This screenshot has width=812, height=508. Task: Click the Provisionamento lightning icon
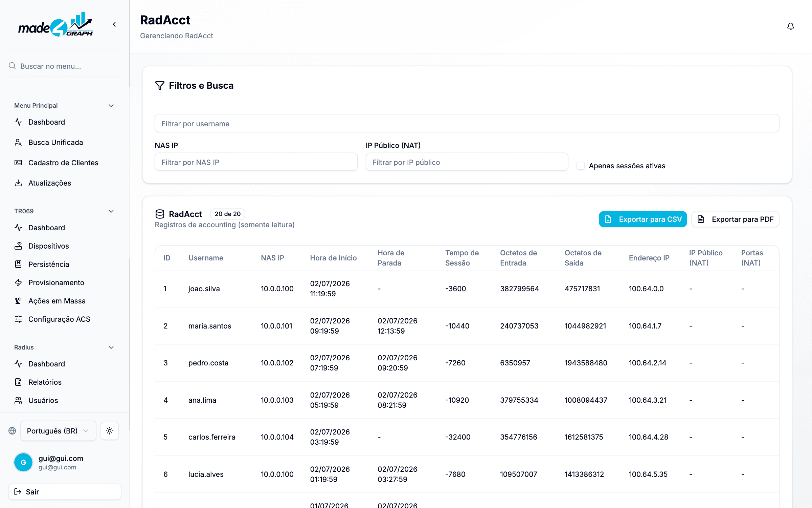coord(18,282)
